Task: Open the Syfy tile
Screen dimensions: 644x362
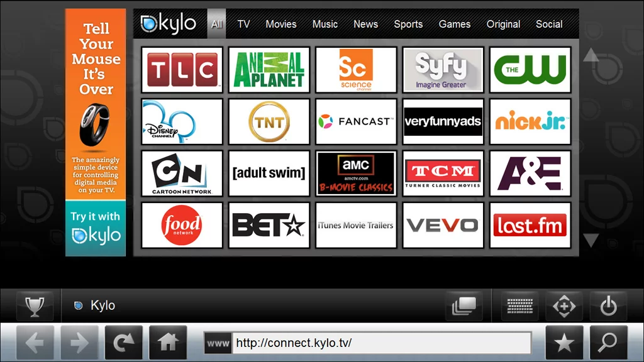Action: coord(443,69)
